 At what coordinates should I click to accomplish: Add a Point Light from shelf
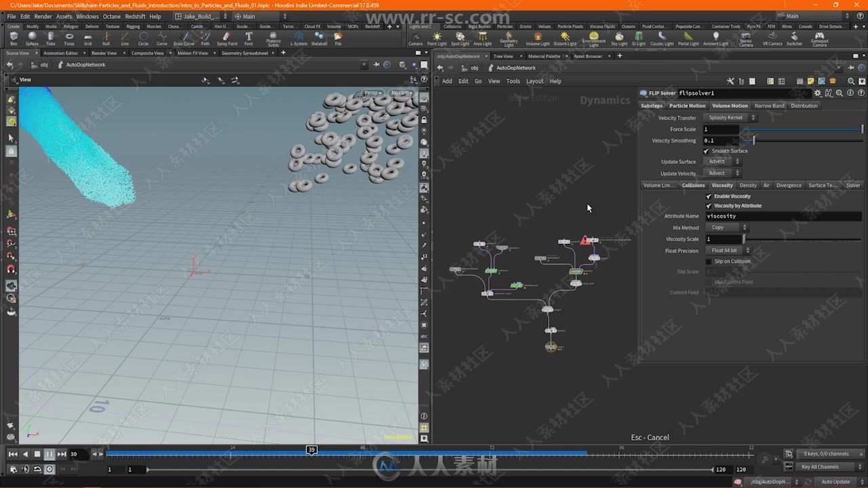[437, 39]
